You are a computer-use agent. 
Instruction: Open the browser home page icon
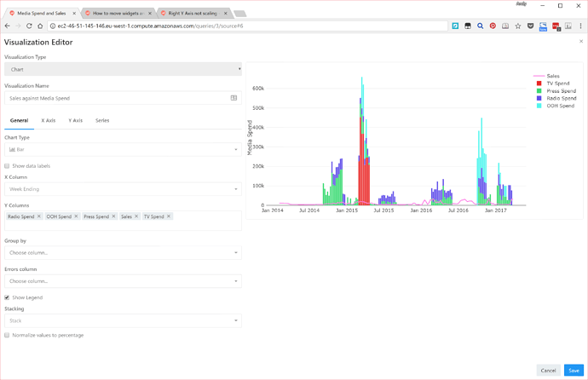(x=40, y=26)
